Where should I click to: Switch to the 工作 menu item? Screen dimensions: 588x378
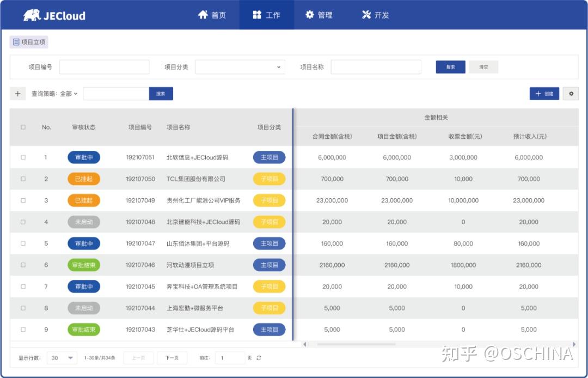tap(266, 15)
